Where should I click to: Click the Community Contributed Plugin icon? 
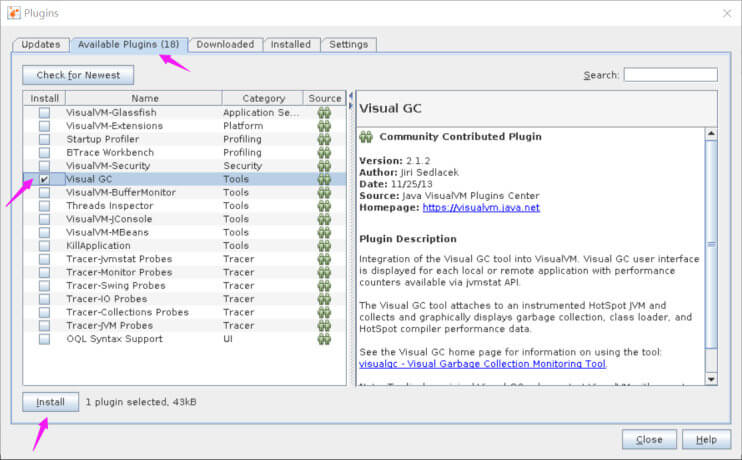tap(366, 137)
